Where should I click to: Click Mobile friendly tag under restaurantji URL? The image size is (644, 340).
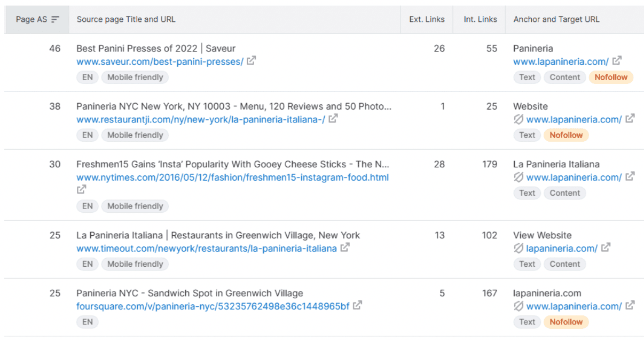point(135,135)
